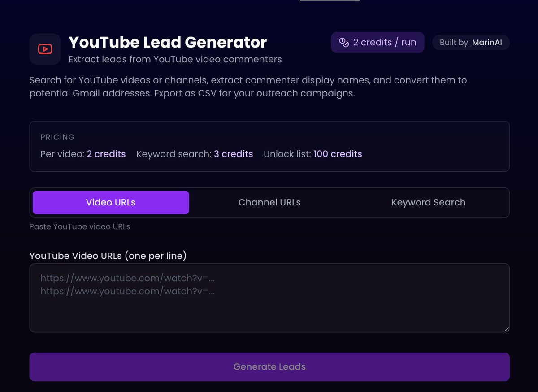Focus the YouTube Video URLs text area

pyautogui.click(x=269, y=298)
